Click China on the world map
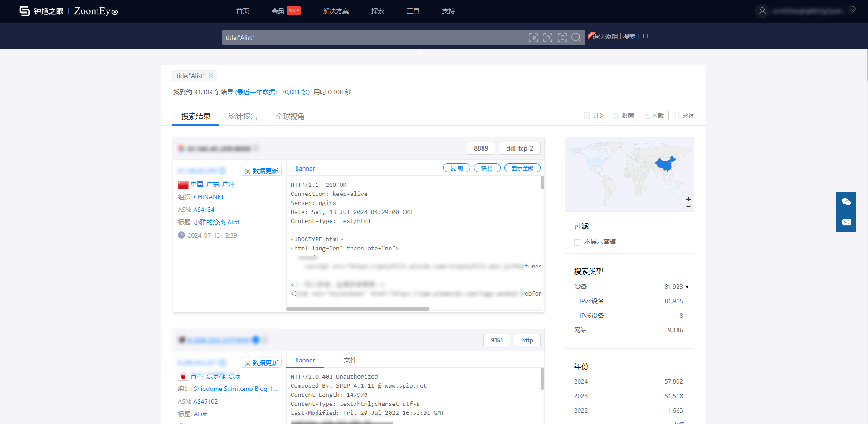This screenshot has width=868, height=424. click(665, 163)
